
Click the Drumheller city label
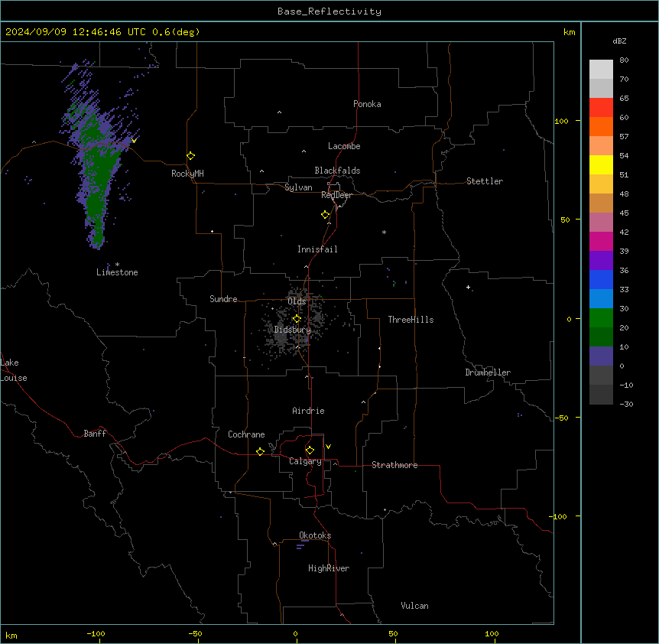[488, 372]
